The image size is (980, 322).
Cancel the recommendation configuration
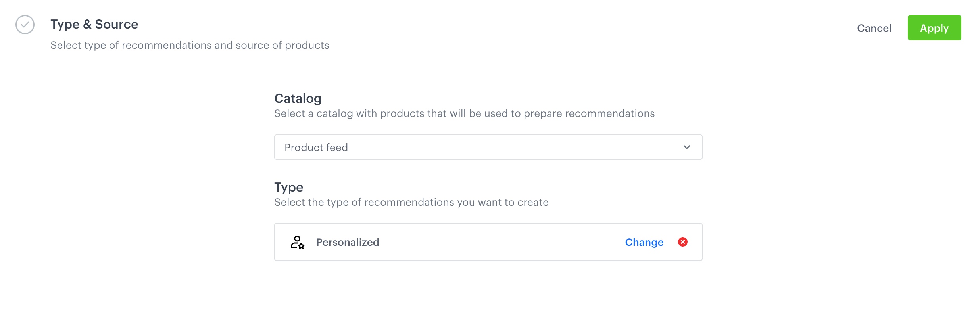click(874, 28)
